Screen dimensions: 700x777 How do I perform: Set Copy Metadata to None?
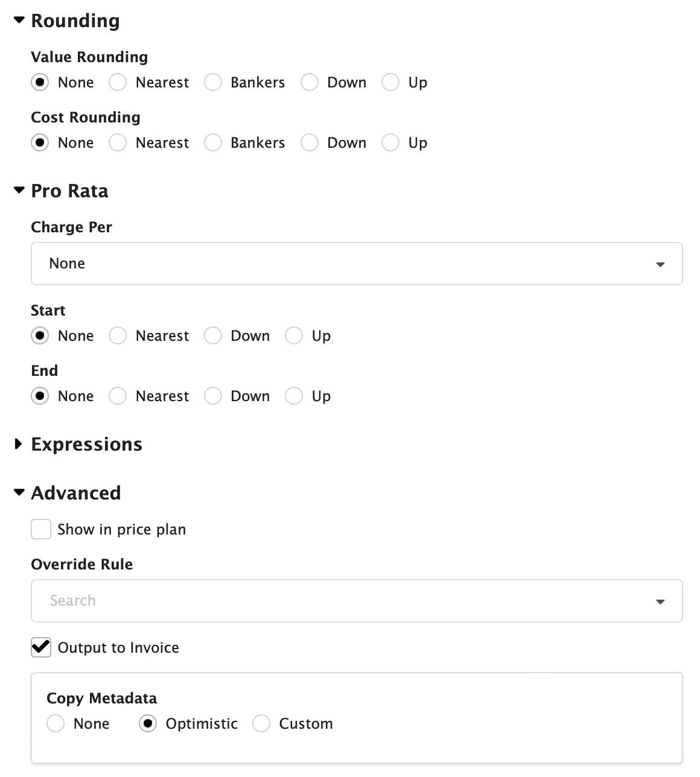pos(56,723)
